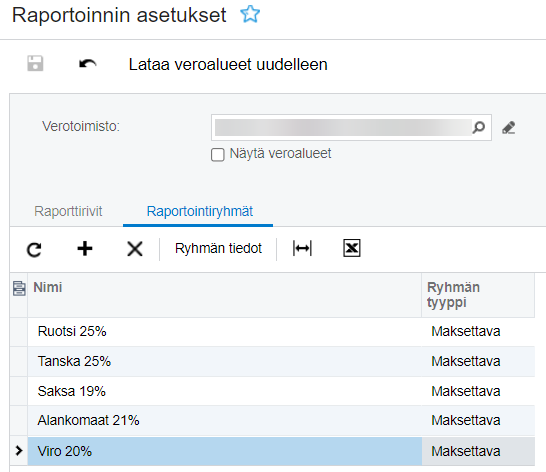Open grid notes and files column icon

tap(19, 288)
